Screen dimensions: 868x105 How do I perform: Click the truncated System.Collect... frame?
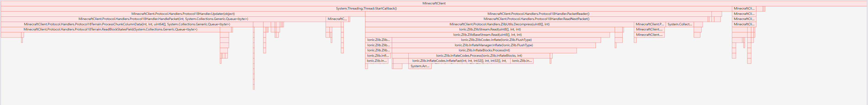click(680, 24)
